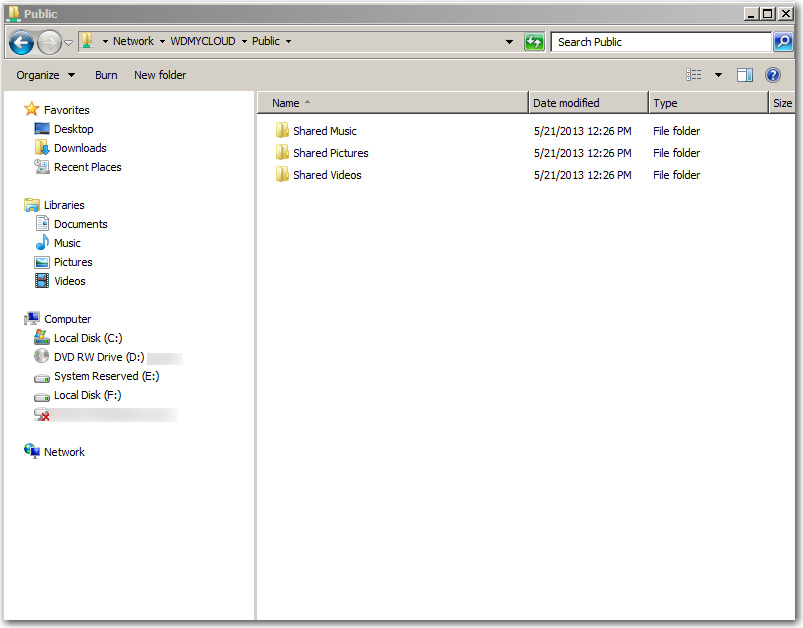Image resolution: width=803 pixels, height=628 pixels.
Task: Open System Reserved (E:) drive
Action: [x=97, y=376]
